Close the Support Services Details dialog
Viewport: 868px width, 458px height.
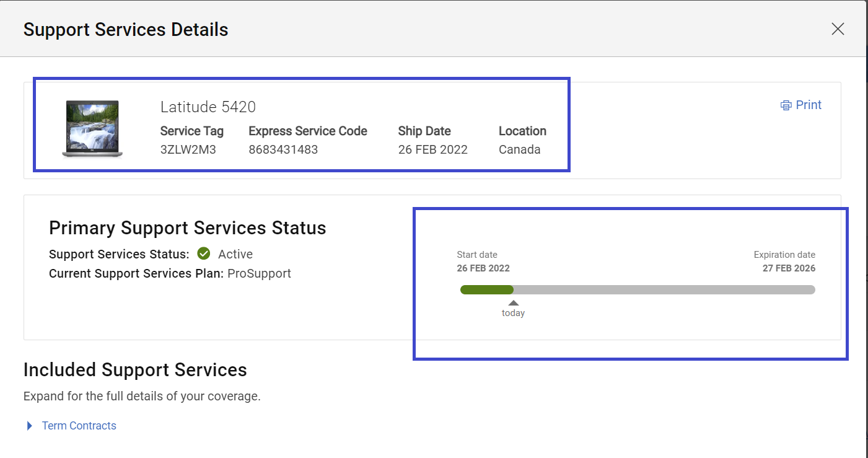click(838, 29)
